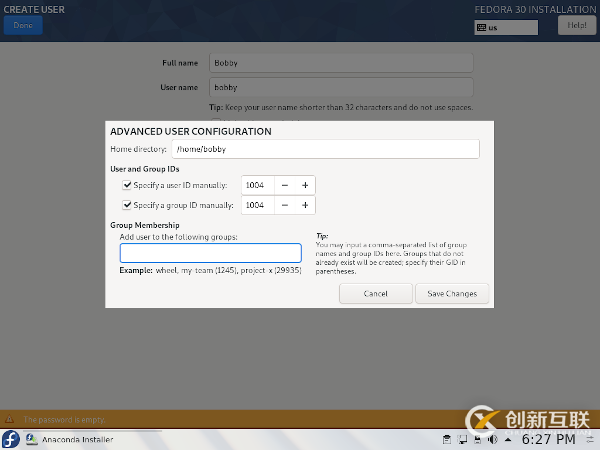Click the Done button
Viewport: 600px width, 450px height.
pyautogui.click(x=23, y=25)
